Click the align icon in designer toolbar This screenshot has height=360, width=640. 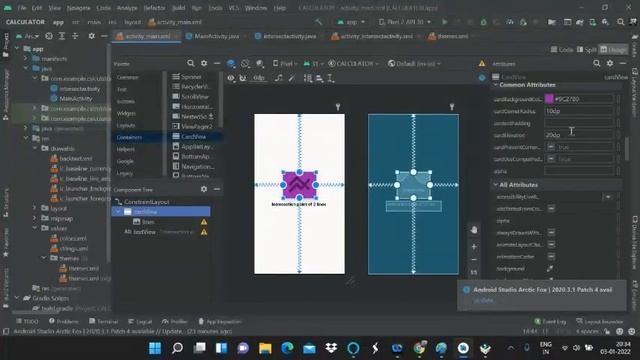point(319,78)
